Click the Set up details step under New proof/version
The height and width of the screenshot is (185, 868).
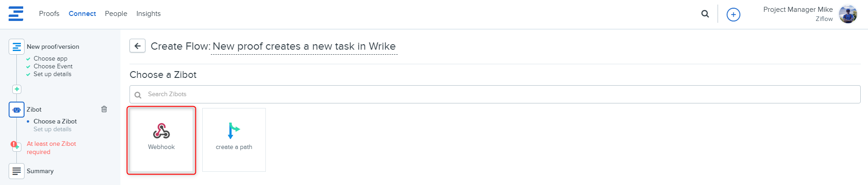(x=52, y=74)
